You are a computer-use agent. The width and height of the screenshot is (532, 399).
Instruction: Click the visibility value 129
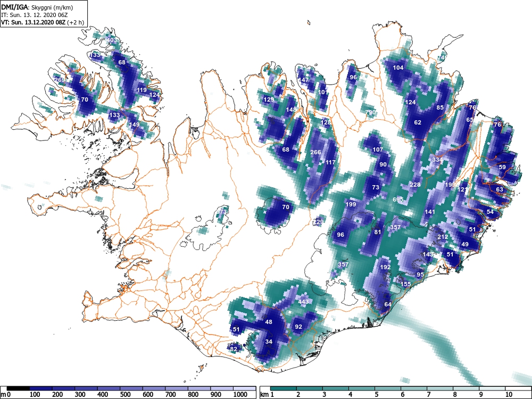pyautogui.click(x=268, y=100)
